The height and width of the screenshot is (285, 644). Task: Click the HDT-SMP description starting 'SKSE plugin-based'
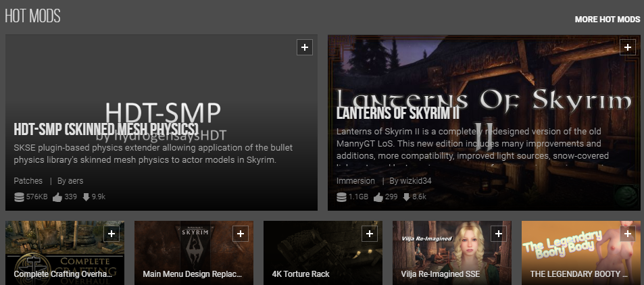tap(153, 153)
